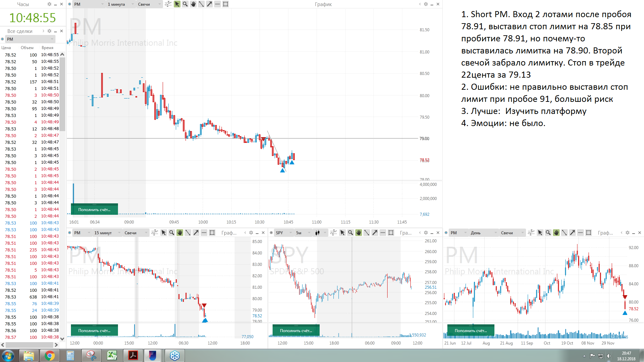
Task: Open indicators icon in SPY chart toolbar
Action: pyautogui.click(x=333, y=233)
